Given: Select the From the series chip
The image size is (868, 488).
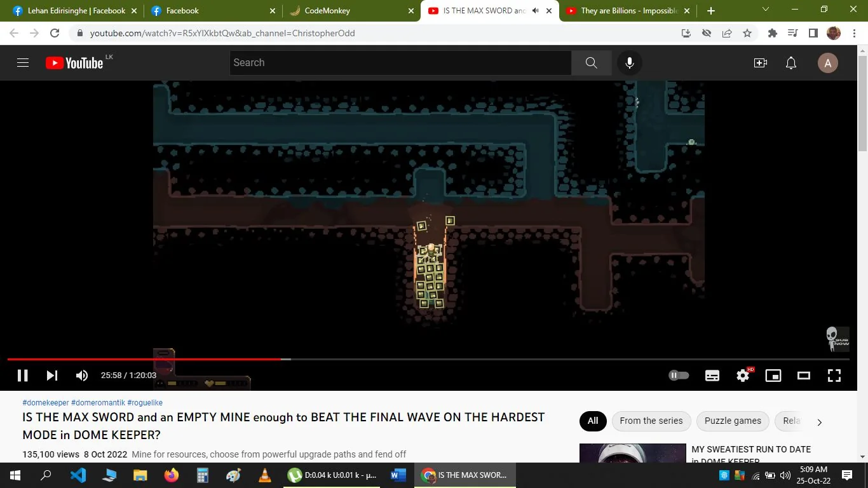Looking at the screenshot, I should pyautogui.click(x=651, y=421).
